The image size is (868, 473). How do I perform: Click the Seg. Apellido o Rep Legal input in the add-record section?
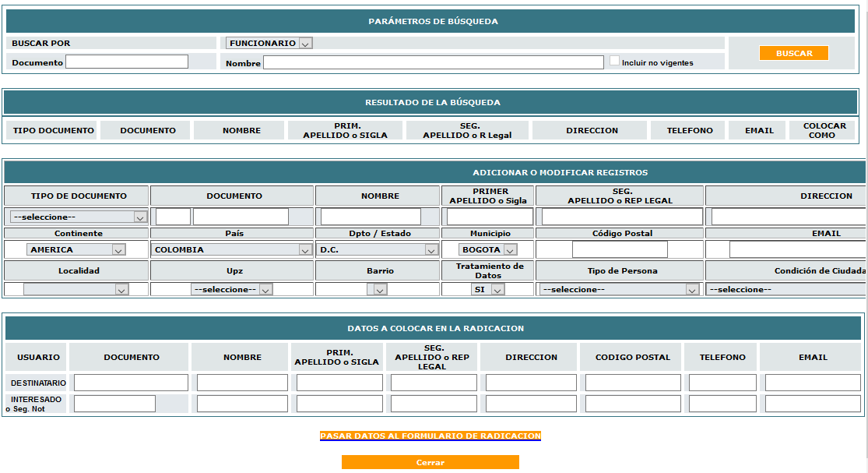622,217
